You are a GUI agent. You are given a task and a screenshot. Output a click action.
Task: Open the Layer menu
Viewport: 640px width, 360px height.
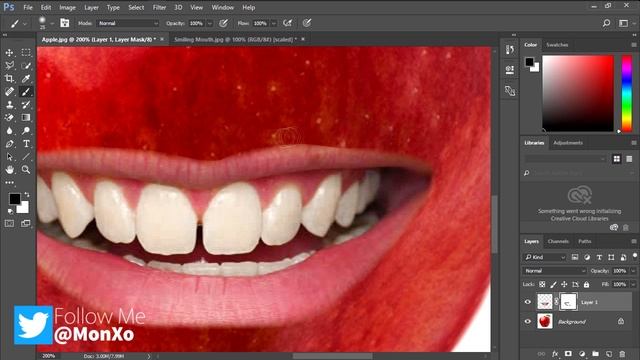coord(91,7)
